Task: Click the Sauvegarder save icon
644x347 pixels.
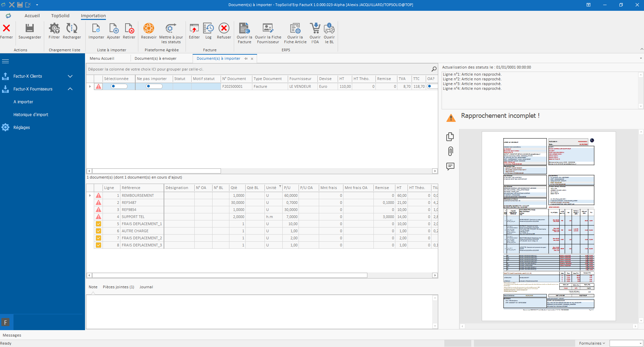Action: 30,29
